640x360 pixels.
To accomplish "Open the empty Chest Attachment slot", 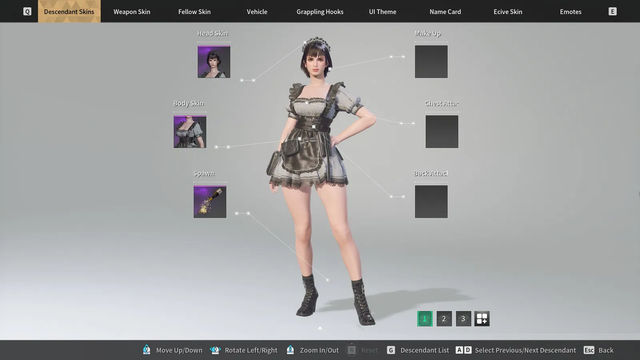I will (442, 131).
